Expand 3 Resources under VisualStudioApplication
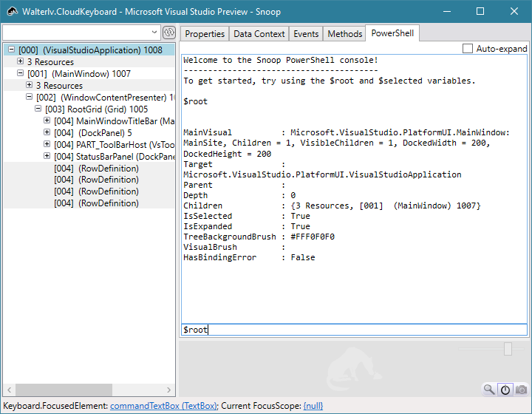Image resolution: width=532 pixels, height=414 pixels. [21, 62]
